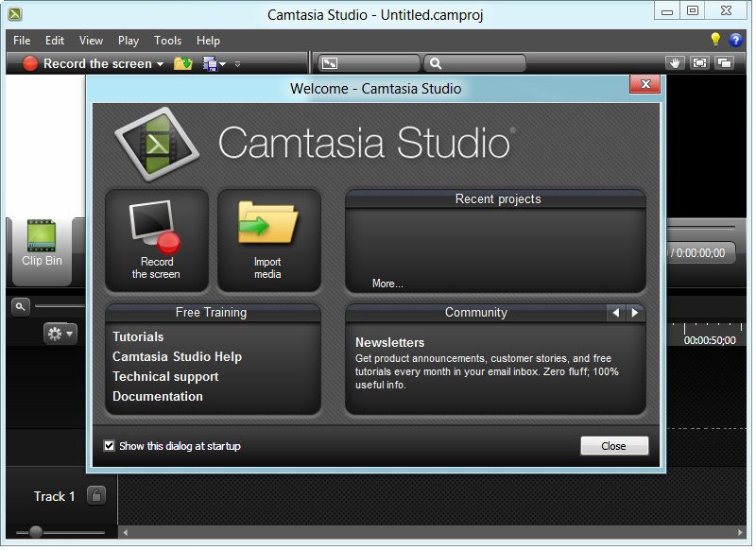
Task: Open the Technical support link
Action: [165, 376]
